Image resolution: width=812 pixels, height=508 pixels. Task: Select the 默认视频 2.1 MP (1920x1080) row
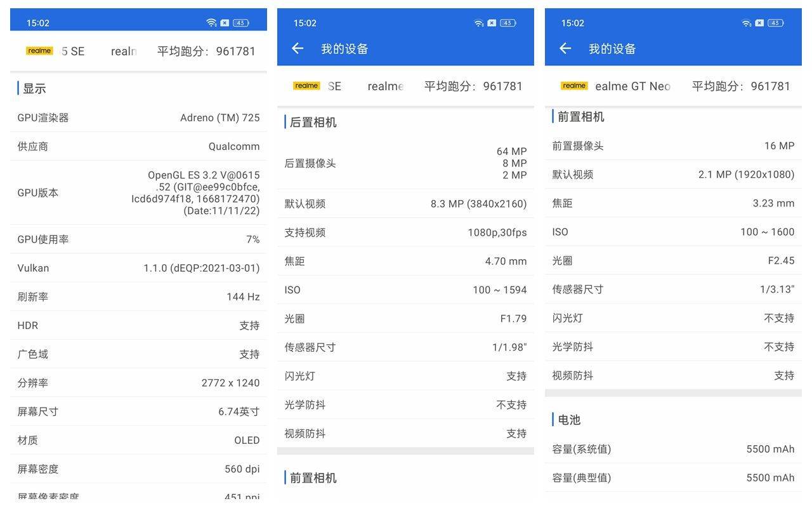pos(673,175)
